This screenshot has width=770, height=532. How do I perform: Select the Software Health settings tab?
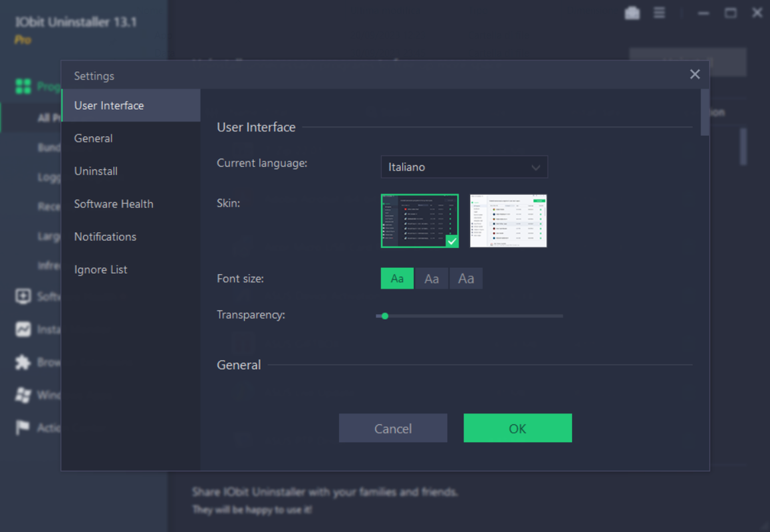pyautogui.click(x=130, y=204)
